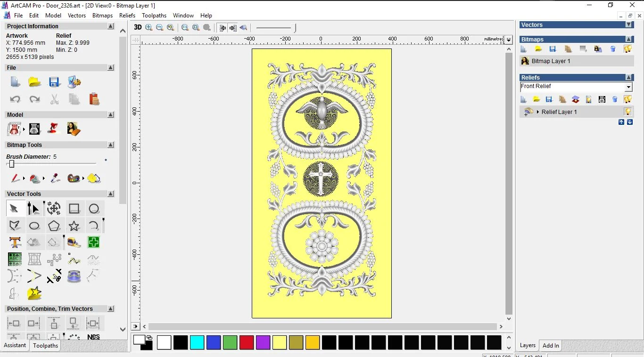Viewport: 644px width, 357px height.
Task: Switch to the 3D view
Action: [138, 27]
